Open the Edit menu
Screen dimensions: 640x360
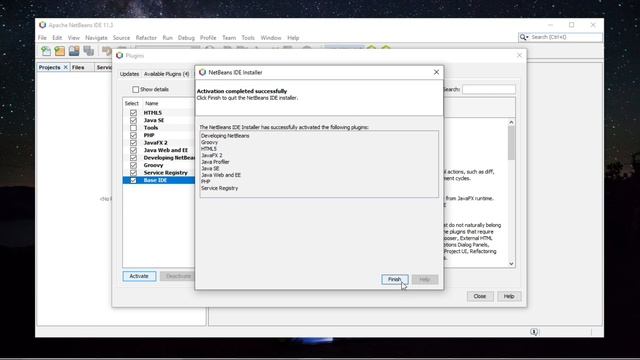(57, 38)
